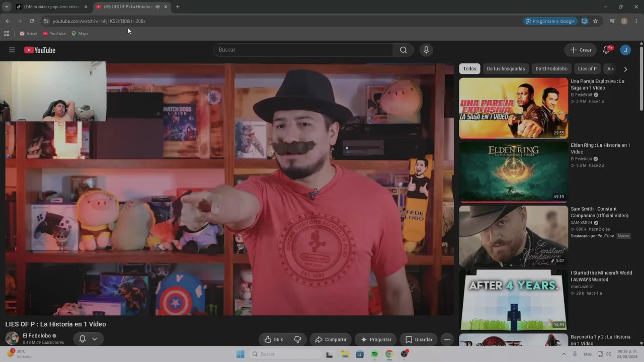Bookmark this page with the star

595,21
